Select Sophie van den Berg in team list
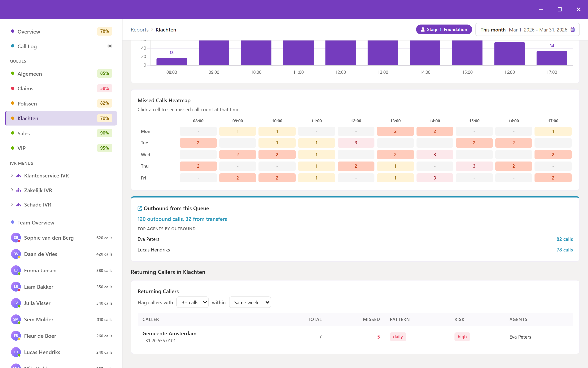Image resolution: width=588 pixels, height=368 pixels. tap(61, 238)
